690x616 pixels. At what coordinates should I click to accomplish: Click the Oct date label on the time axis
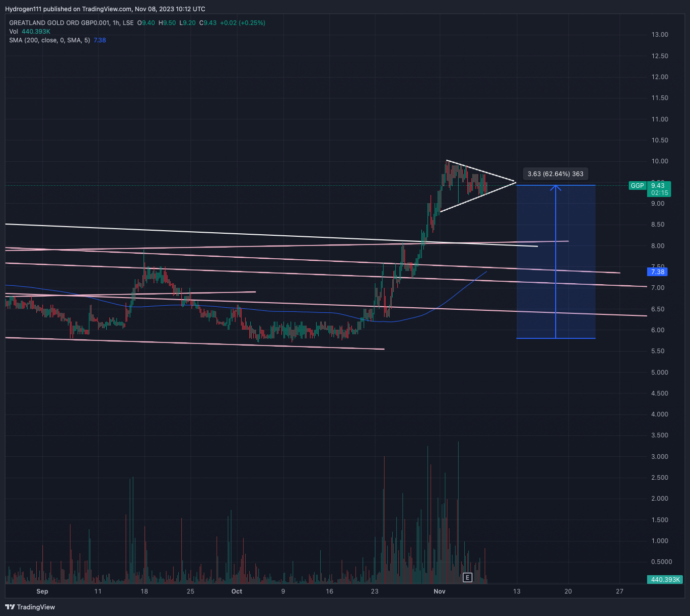(236, 592)
